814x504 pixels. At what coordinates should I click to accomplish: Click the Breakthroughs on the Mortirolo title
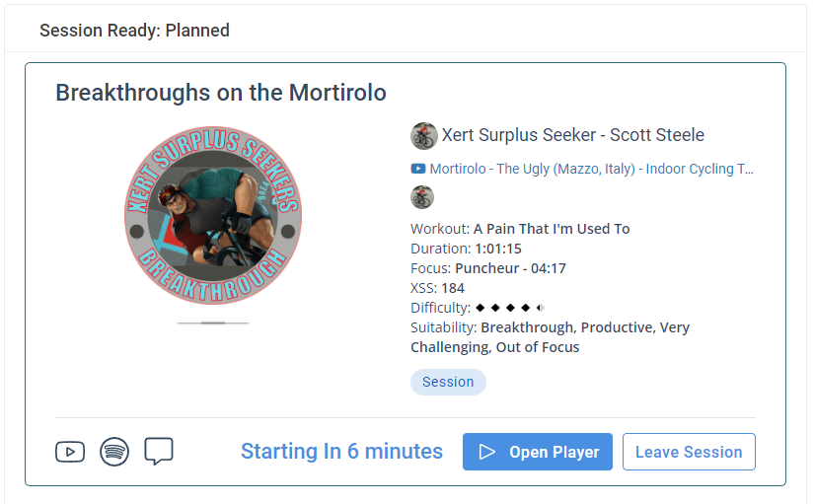[x=221, y=93]
